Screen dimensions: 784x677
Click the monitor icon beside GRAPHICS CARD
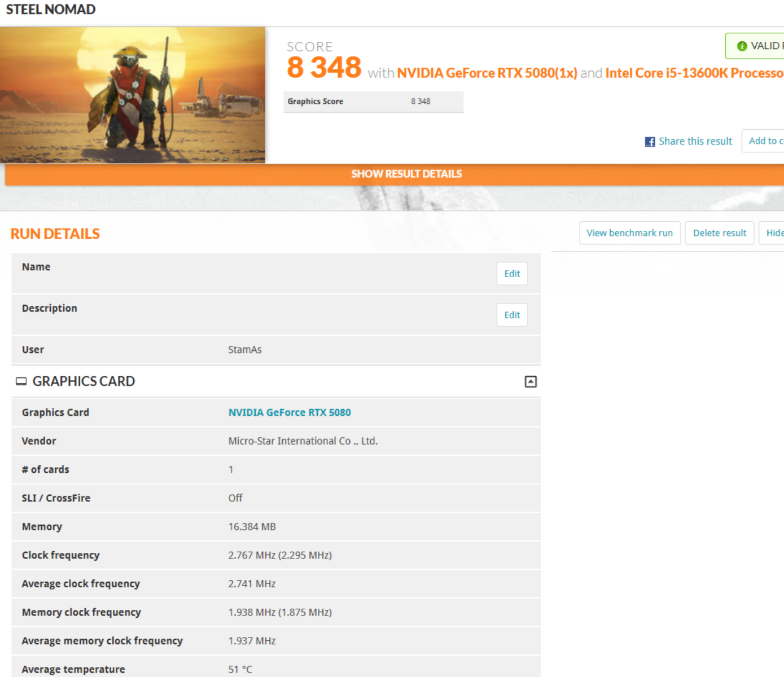[21, 381]
